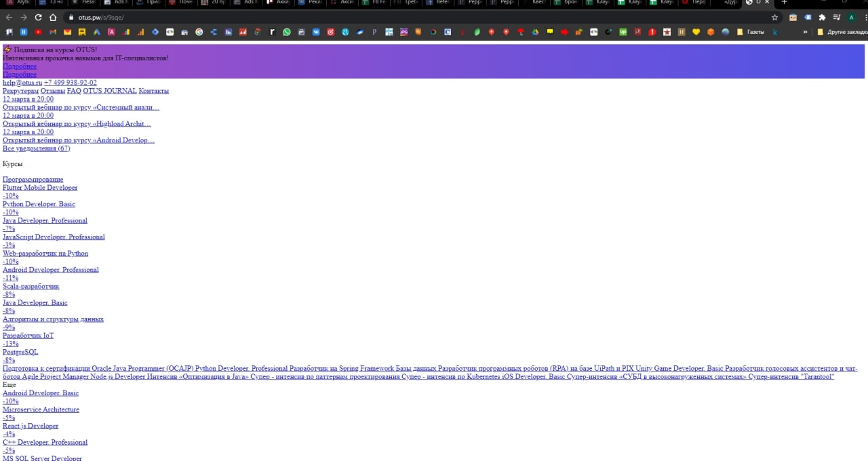Open the orange cube bookmark
The width and height of the screenshot is (868, 461).
pyautogui.click(x=711, y=31)
